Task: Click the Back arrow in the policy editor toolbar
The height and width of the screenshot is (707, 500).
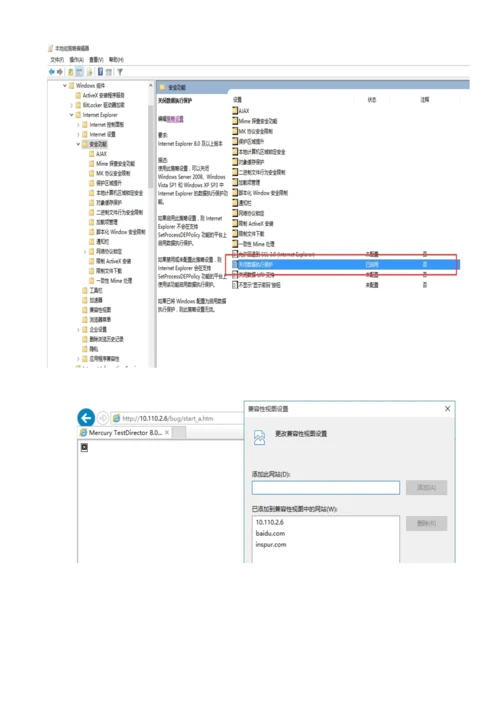Action: click(51, 72)
